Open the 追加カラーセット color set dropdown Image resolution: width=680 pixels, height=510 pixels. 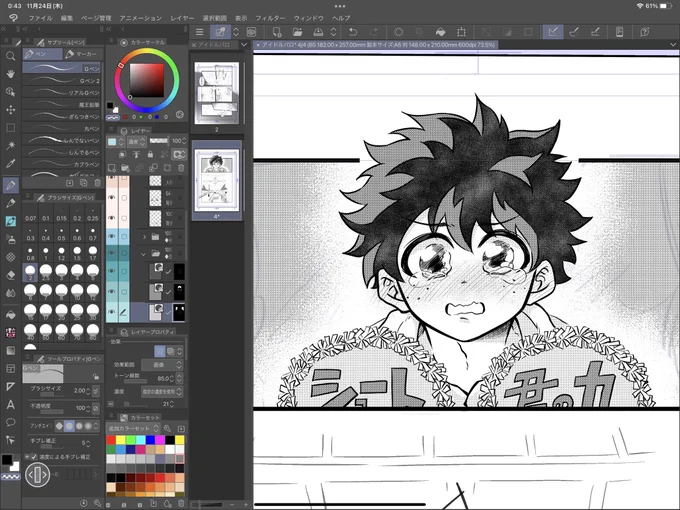(134, 428)
